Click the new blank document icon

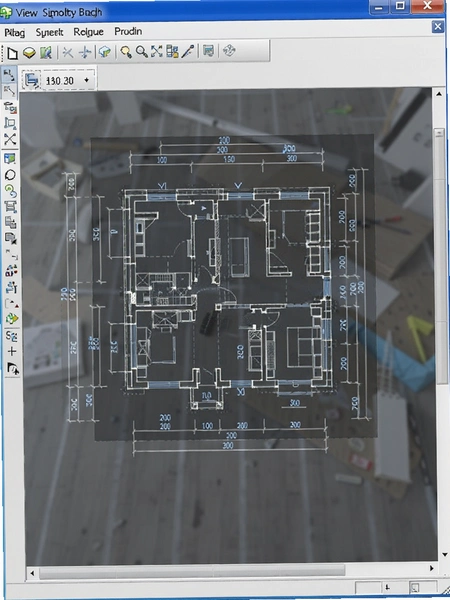[x=12, y=53]
